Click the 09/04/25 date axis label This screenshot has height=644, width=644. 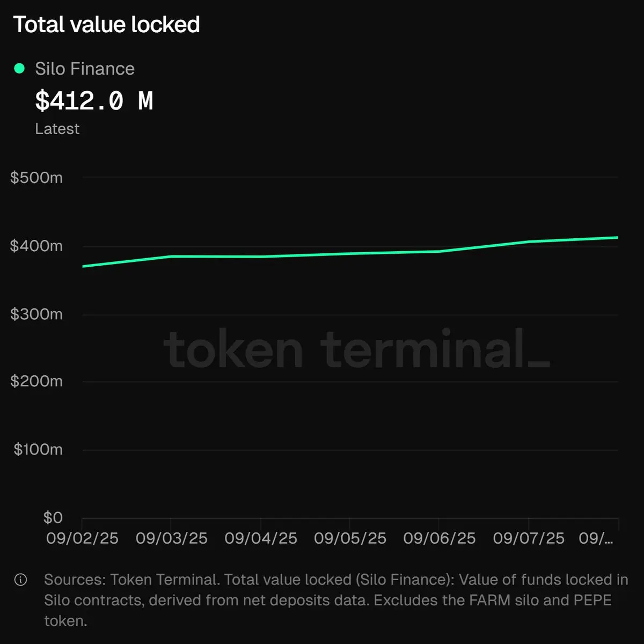point(261,538)
